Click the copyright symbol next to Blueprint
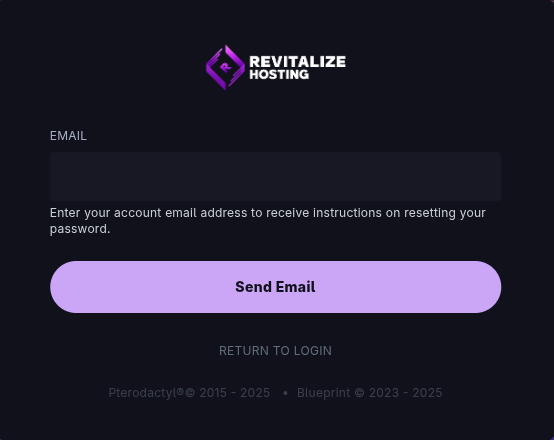Screen dimensions: 554x440 pyautogui.click(x=360, y=393)
